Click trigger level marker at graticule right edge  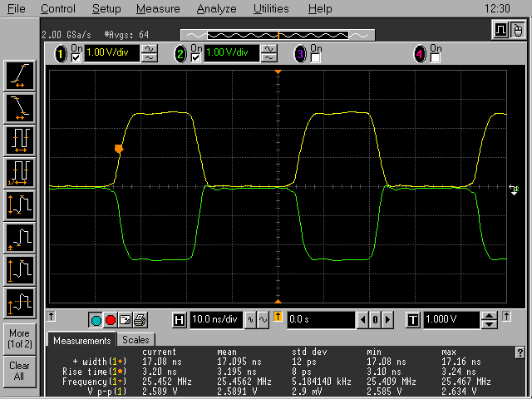click(x=514, y=190)
